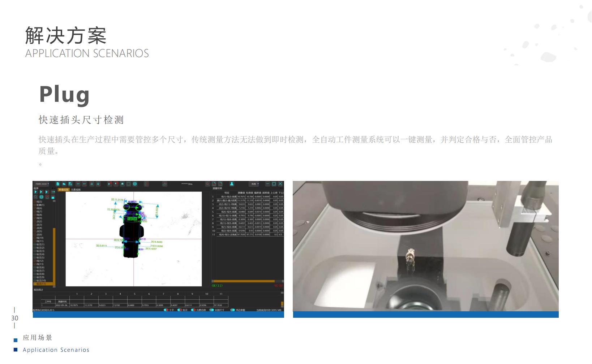Click the new file icon in toolbar
The image size is (592, 364).
pyautogui.click(x=58, y=184)
